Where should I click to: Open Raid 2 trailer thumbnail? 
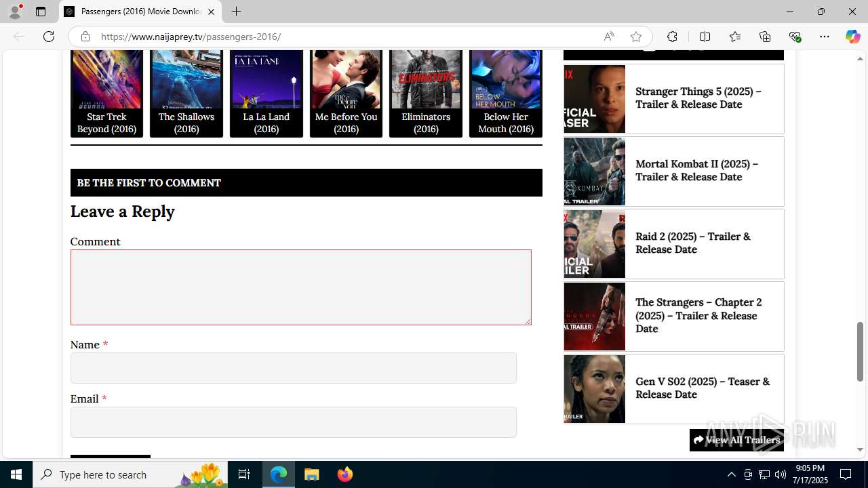[x=595, y=244]
